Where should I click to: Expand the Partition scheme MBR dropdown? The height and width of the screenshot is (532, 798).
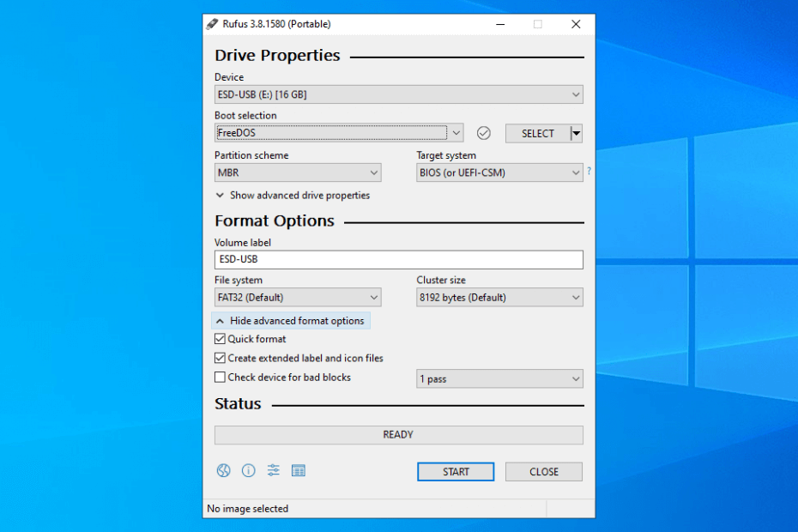click(x=297, y=172)
